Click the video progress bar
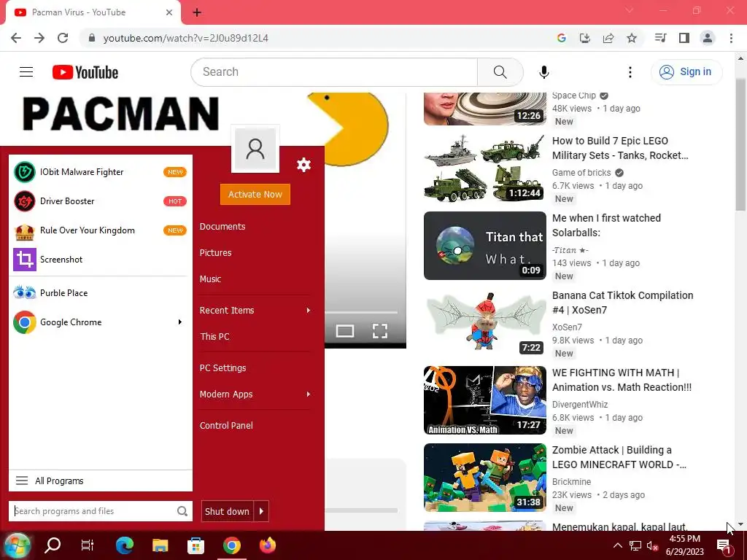This screenshot has height=560, width=747. pos(362,312)
